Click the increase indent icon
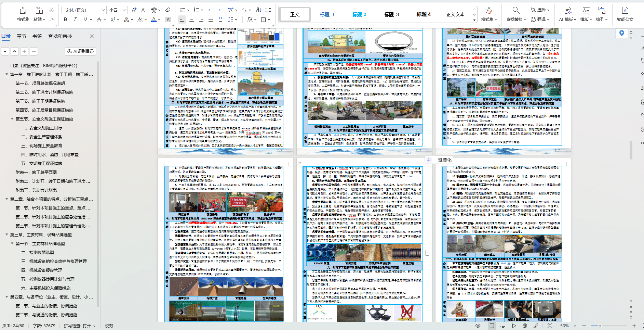This screenshot has width=644, height=330. click(x=220, y=10)
